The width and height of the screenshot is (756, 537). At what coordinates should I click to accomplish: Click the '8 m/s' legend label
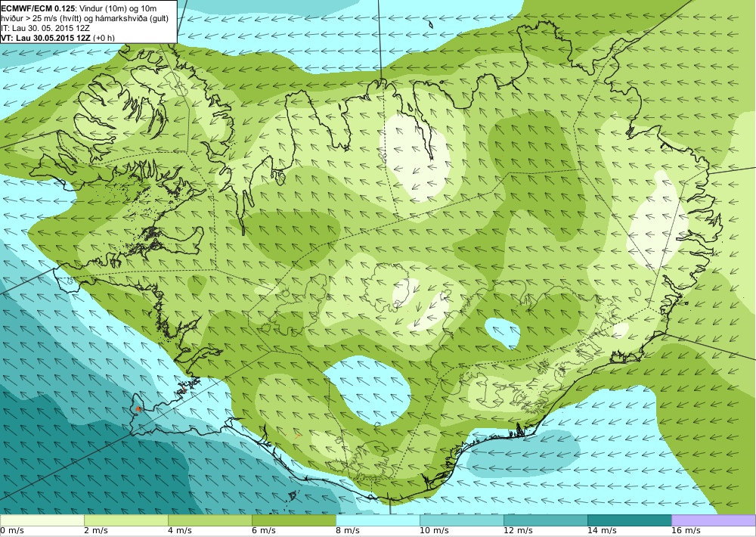click(348, 531)
